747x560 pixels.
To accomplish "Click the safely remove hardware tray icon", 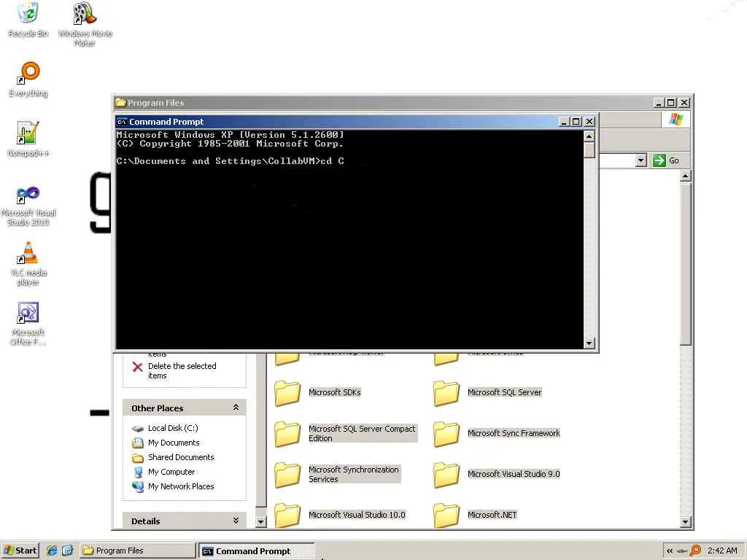I will point(682,551).
